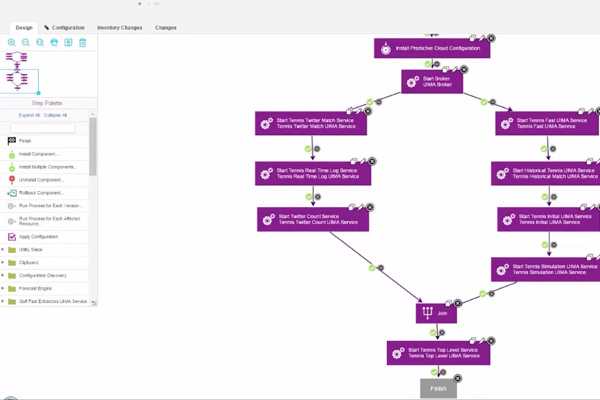Click the Step Palette vertical scrollbar thumb
Viewport: 600px width, 400px height.
click(93, 147)
